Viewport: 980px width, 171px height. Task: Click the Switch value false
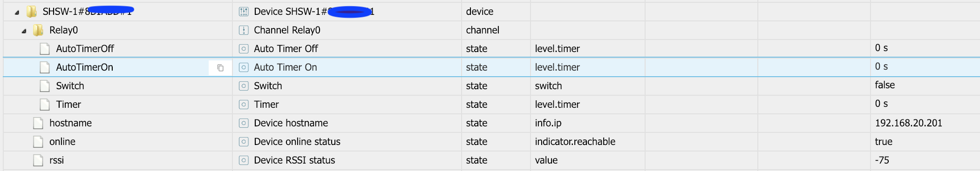click(885, 85)
